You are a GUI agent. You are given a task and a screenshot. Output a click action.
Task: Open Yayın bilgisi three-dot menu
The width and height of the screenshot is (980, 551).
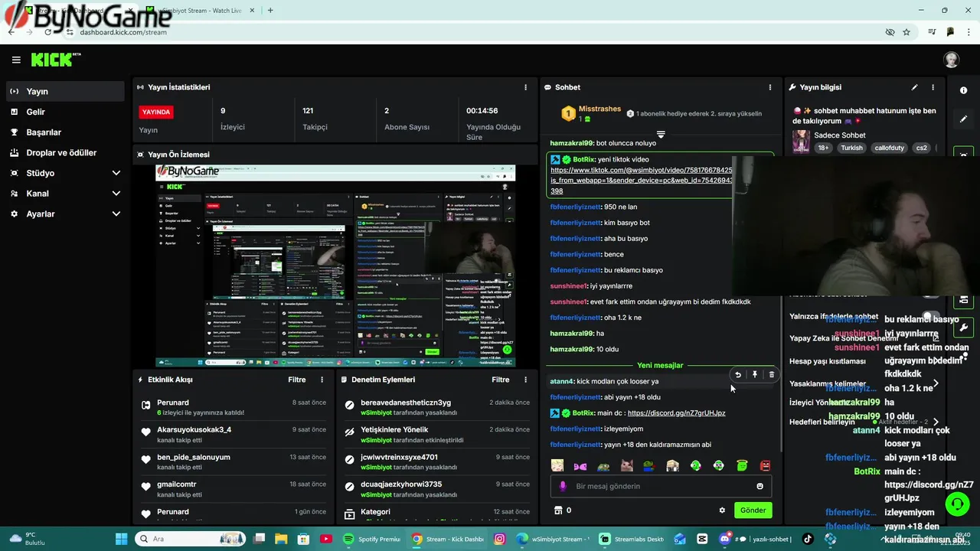coord(933,87)
